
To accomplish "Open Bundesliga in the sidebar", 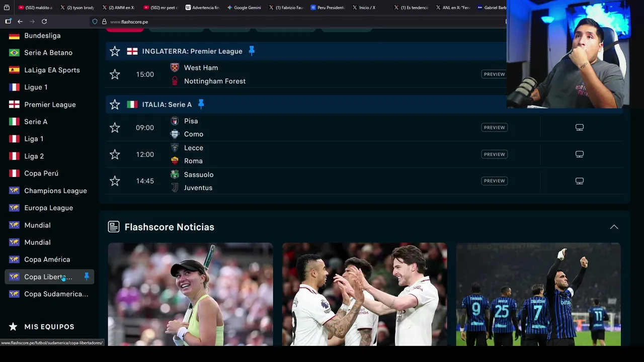I will pos(42,36).
